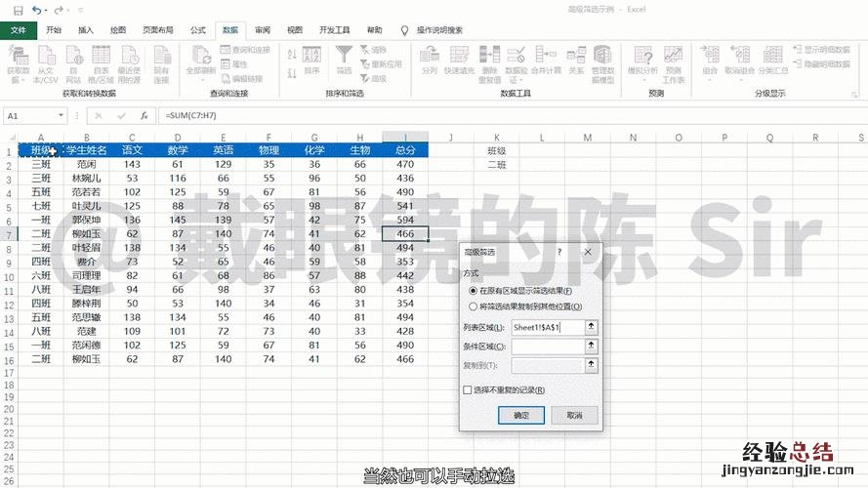Open the 获取数据 dropdown
868x488 pixels.
[x=19, y=61]
